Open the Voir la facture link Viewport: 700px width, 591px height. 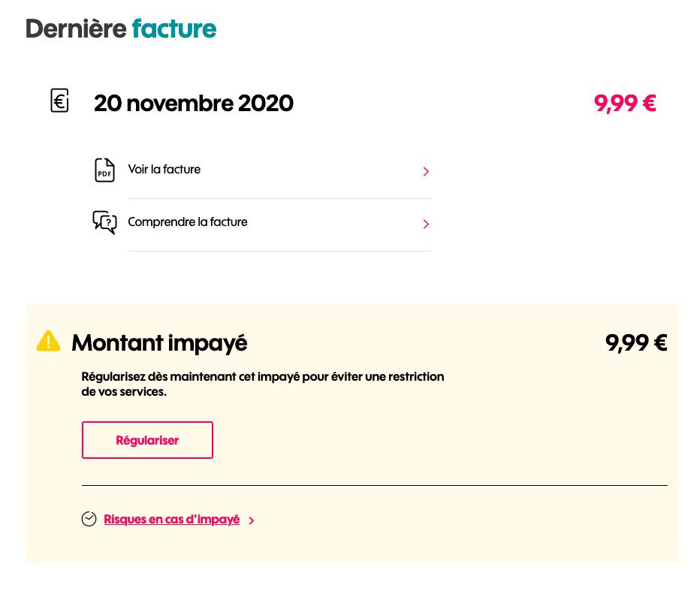click(x=164, y=170)
